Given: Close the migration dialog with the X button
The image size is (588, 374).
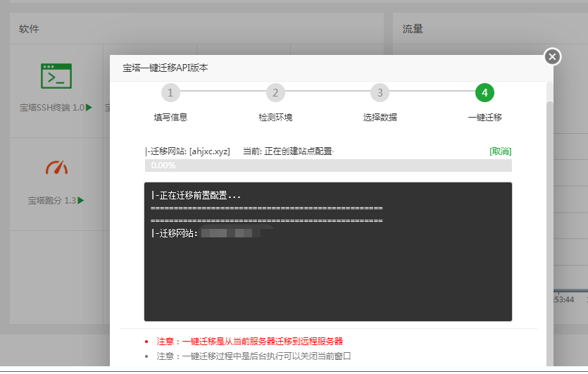Looking at the screenshot, I should pos(552,56).
